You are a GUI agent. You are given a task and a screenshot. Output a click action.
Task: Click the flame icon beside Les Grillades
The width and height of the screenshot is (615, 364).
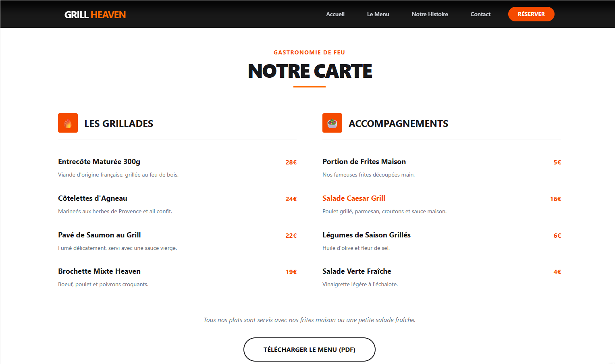point(68,123)
